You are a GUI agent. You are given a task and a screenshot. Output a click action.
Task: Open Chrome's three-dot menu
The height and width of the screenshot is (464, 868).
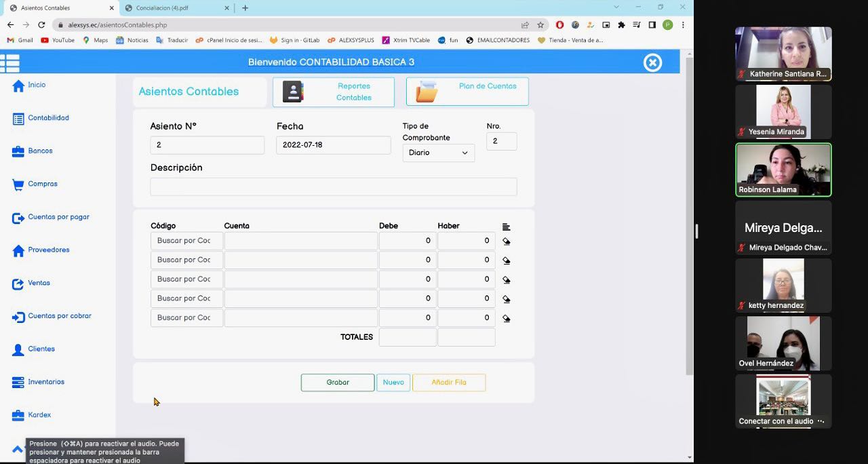pos(683,25)
